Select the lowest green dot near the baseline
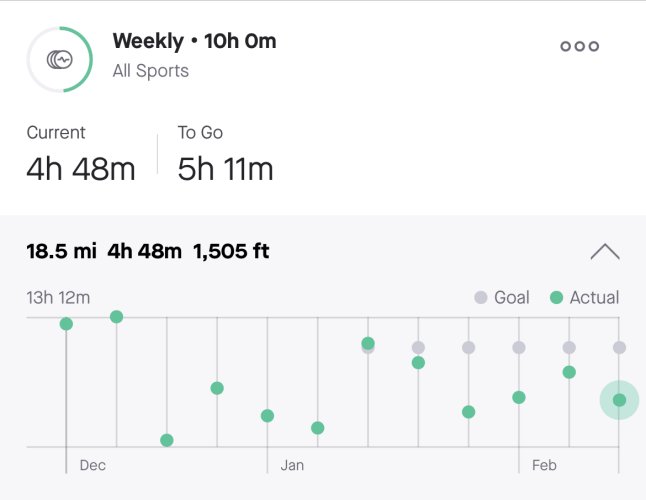The image size is (646, 500). tap(166, 440)
